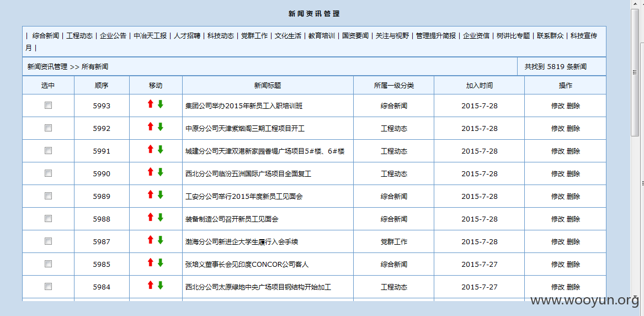644x316 pixels.
Task: Click the 新闻资讯管理 breadcrumb text
Action: 47,66
